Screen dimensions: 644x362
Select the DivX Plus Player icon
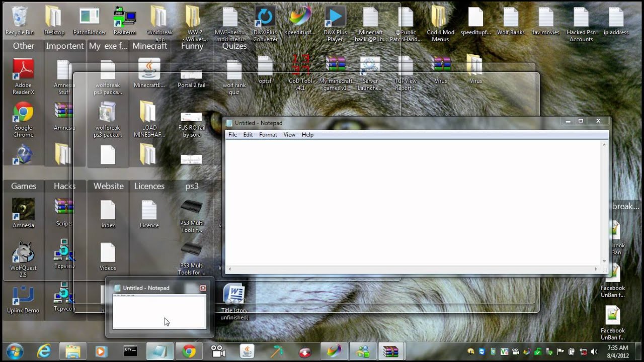(335, 25)
